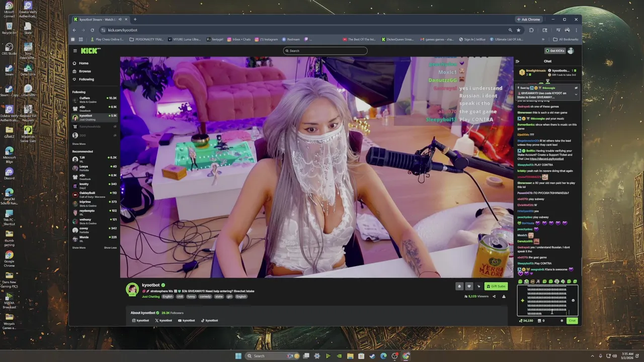This screenshot has width=644, height=362.
Task: Open a new Chrome tab
Action: [x=135, y=20]
